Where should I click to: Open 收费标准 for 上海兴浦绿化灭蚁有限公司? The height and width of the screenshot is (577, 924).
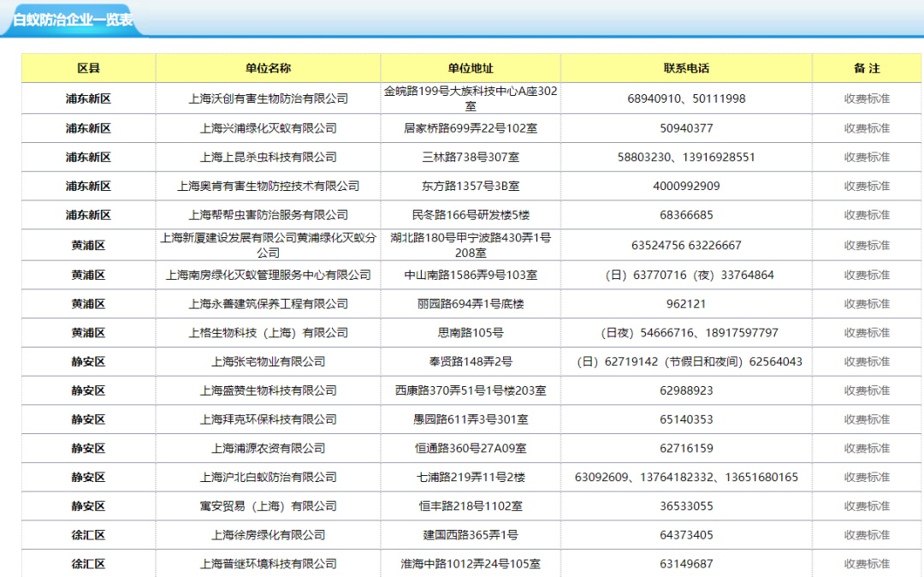(866, 128)
